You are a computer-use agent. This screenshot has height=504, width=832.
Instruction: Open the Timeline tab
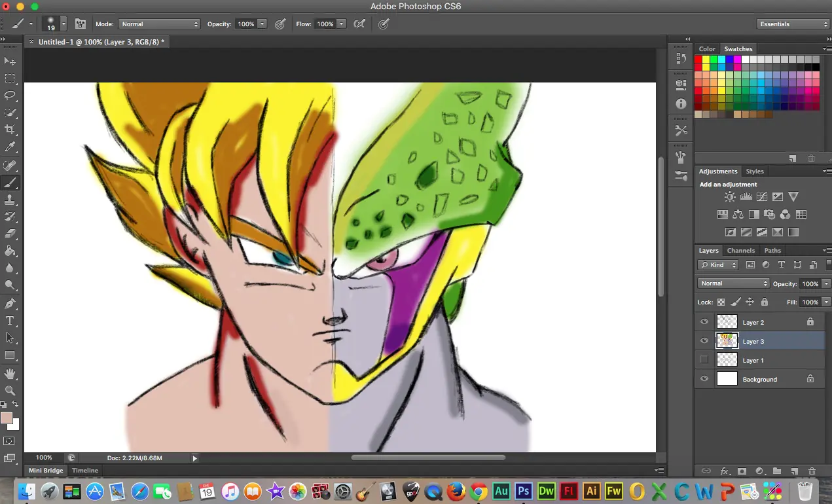point(85,471)
